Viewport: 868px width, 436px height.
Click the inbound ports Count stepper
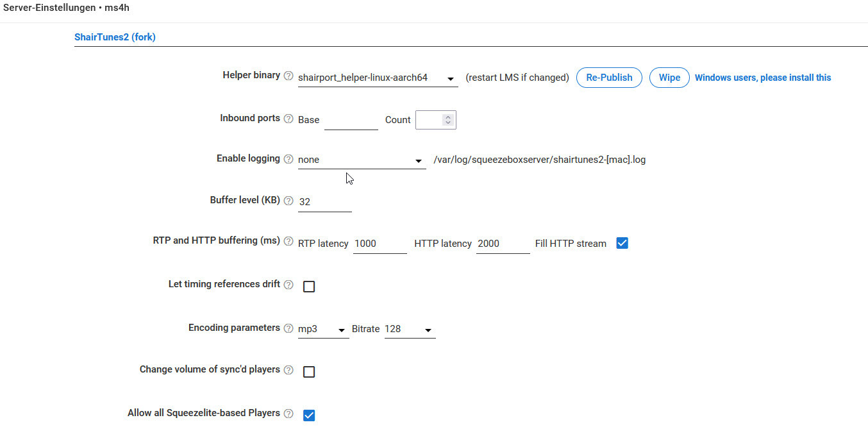pyautogui.click(x=448, y=120)
